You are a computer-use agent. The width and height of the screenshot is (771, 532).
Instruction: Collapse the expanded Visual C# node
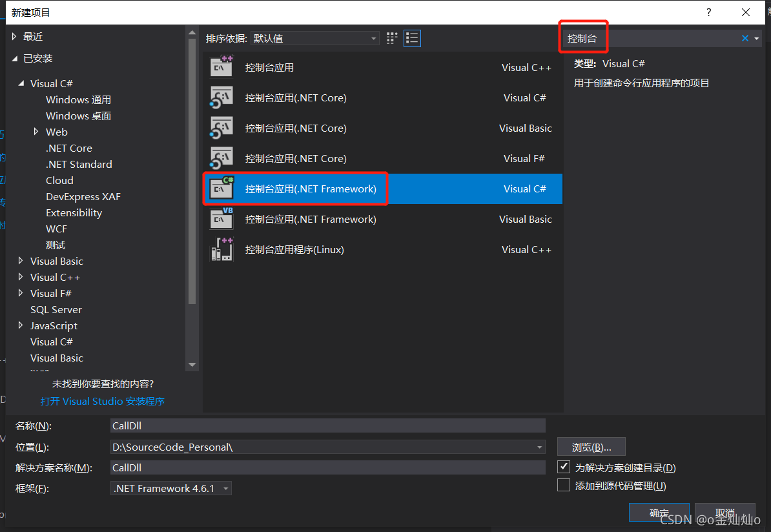point(21,83)
